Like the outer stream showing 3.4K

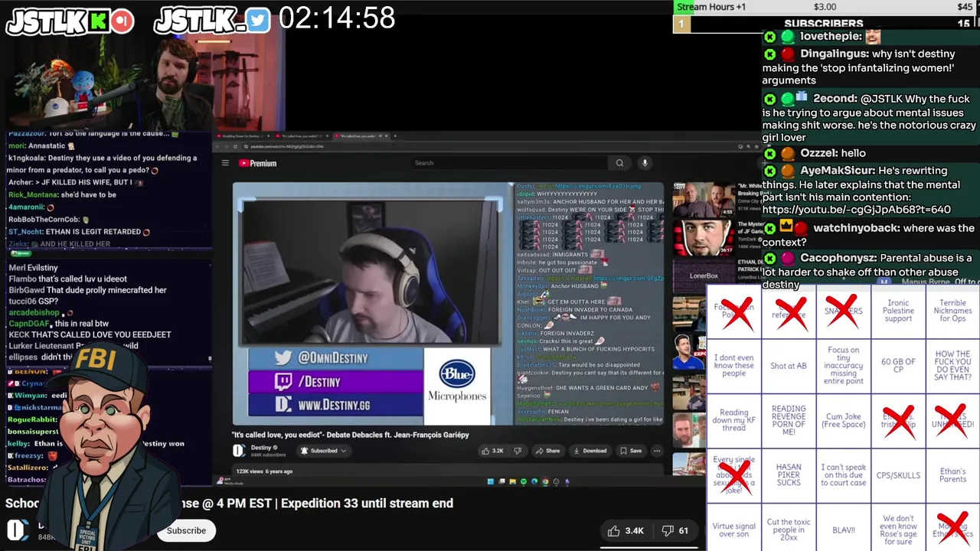[x=626, y=530]
